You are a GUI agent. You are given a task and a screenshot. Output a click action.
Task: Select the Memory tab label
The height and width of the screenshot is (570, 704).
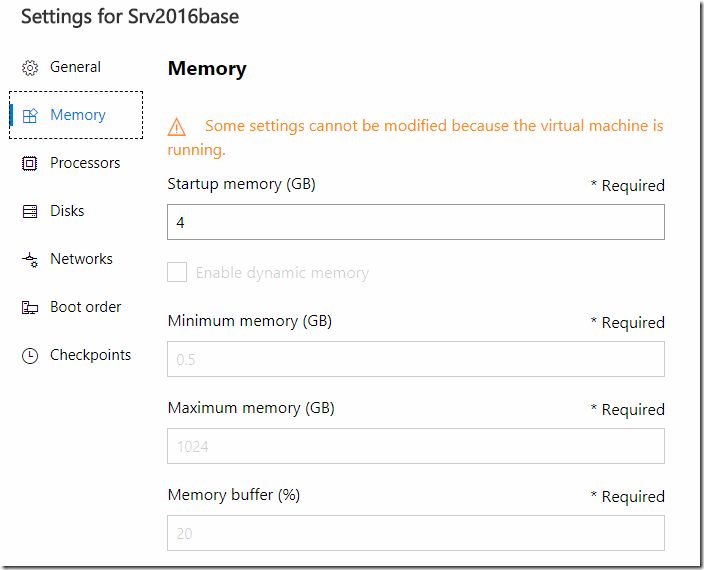78,115
